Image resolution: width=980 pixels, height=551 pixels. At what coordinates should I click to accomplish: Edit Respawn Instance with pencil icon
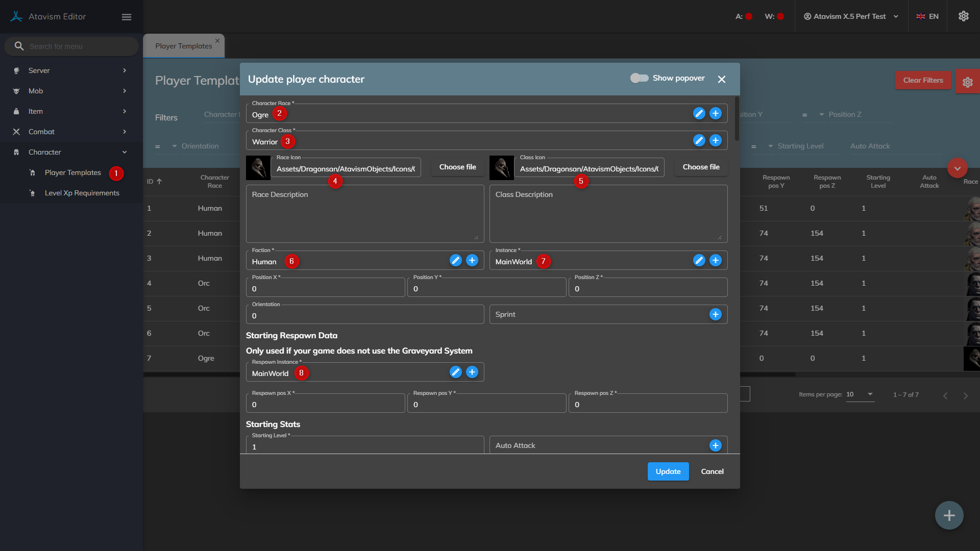click(455, 372)
